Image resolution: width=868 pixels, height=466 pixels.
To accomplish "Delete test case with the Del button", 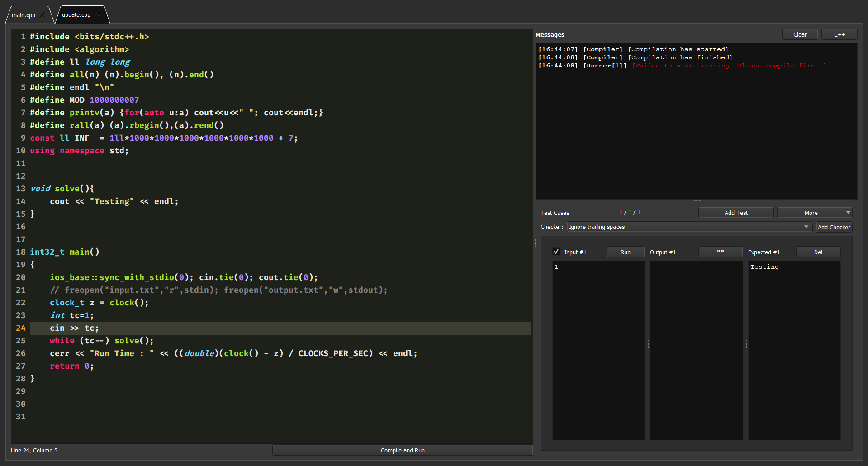I will pos(818,252).
